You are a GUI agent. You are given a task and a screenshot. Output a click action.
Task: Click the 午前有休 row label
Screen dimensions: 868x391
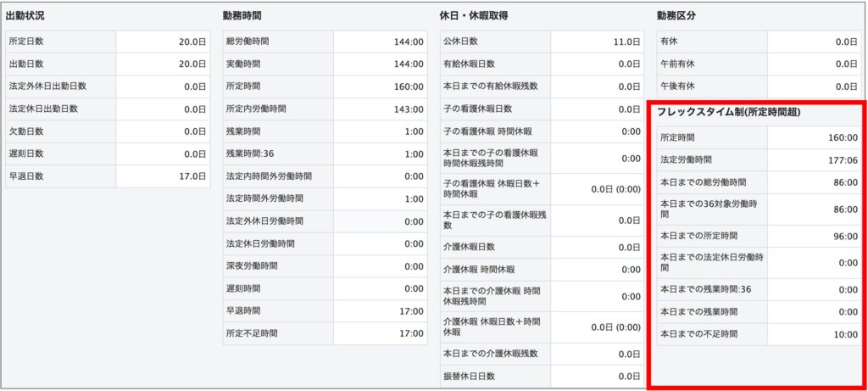point(677,64)
